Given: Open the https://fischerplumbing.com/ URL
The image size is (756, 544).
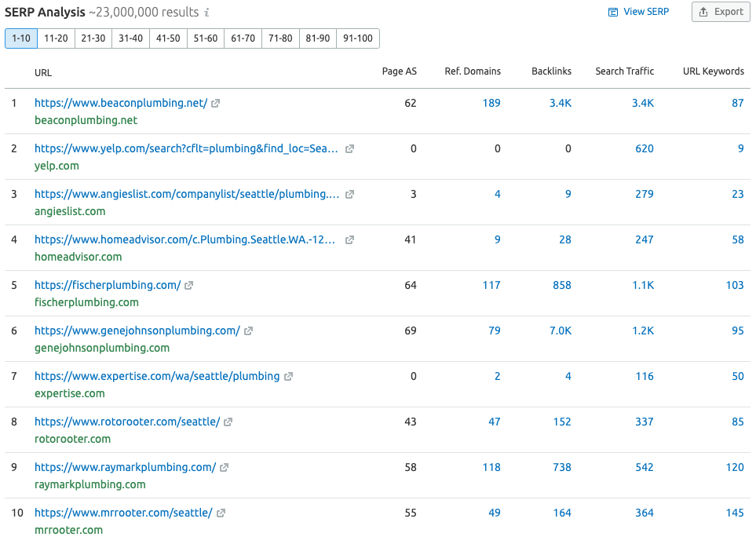Looking at the screenshot, I should 108,285.
